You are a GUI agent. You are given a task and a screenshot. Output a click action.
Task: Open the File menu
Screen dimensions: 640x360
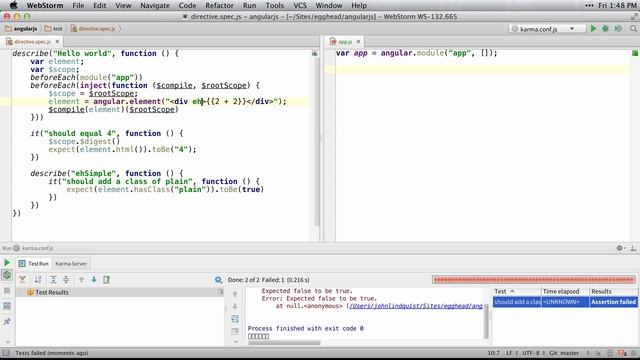(x=78, y=5)
